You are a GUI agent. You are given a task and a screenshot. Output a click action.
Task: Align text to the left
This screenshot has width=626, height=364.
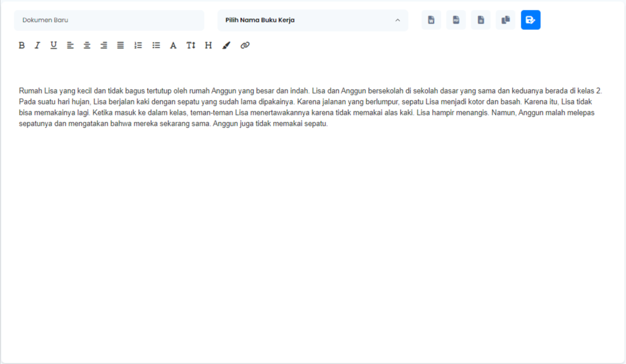pos(70,45)
